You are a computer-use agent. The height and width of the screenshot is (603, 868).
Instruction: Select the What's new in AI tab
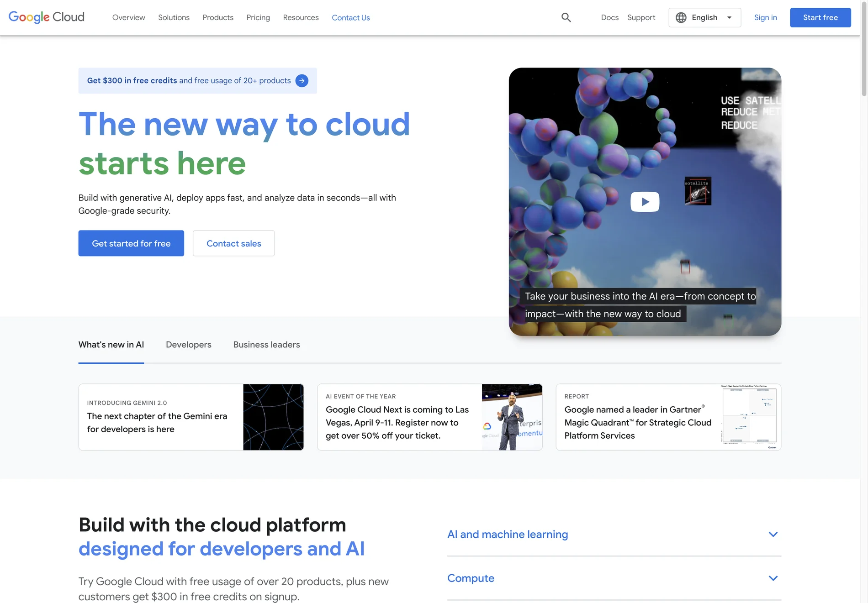coord(111,345)
